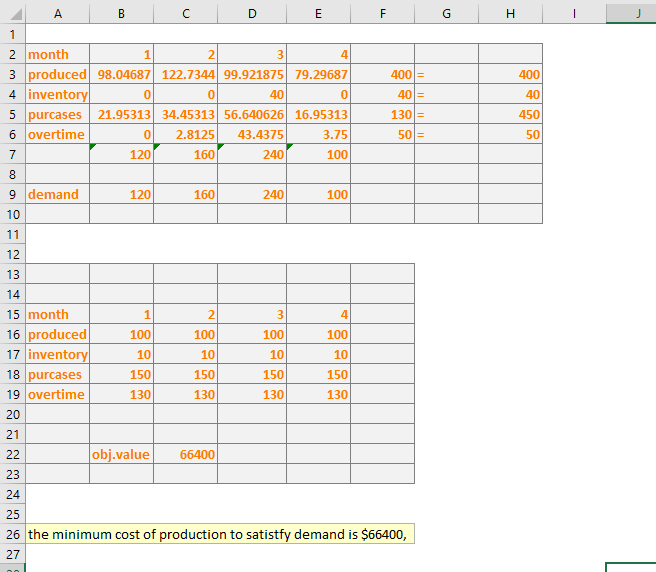Click the cell containing 98.04687
656x572 pixels.
(x=122, y=74)
